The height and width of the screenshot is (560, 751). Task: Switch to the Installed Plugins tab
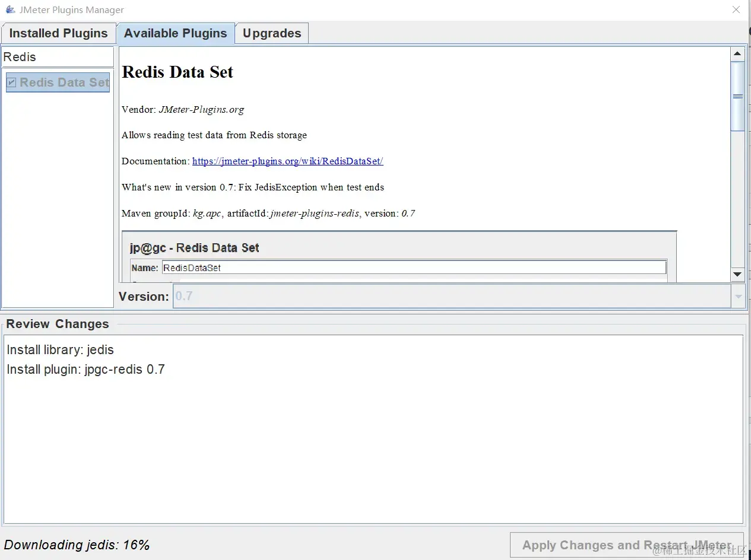tap(58, 33)
